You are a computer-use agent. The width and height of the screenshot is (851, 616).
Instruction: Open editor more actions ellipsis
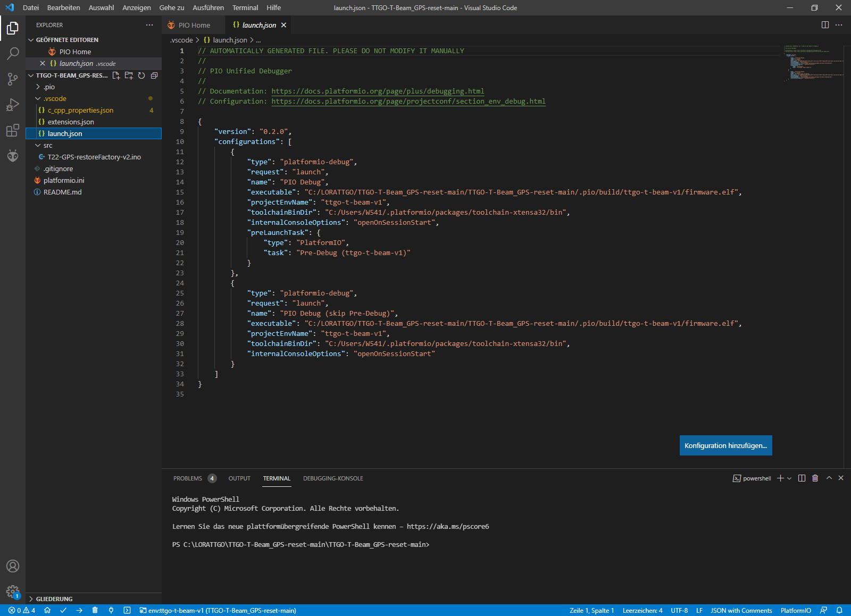(839, 25)
